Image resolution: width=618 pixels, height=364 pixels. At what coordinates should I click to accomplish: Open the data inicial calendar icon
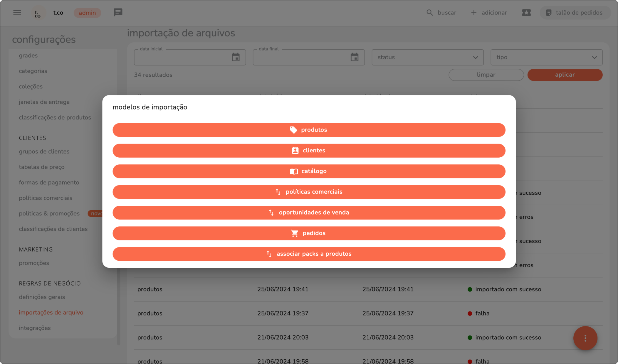tap(236, 57)
